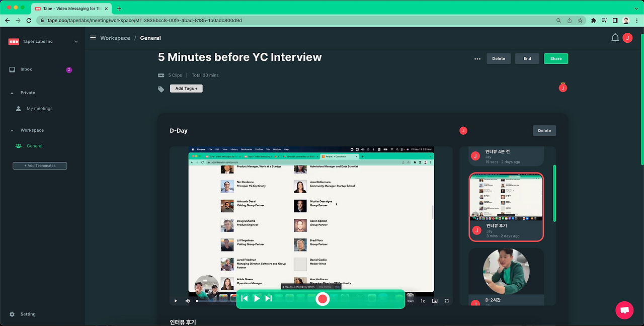
Task: Click the video progress bar
Action: 216,301
